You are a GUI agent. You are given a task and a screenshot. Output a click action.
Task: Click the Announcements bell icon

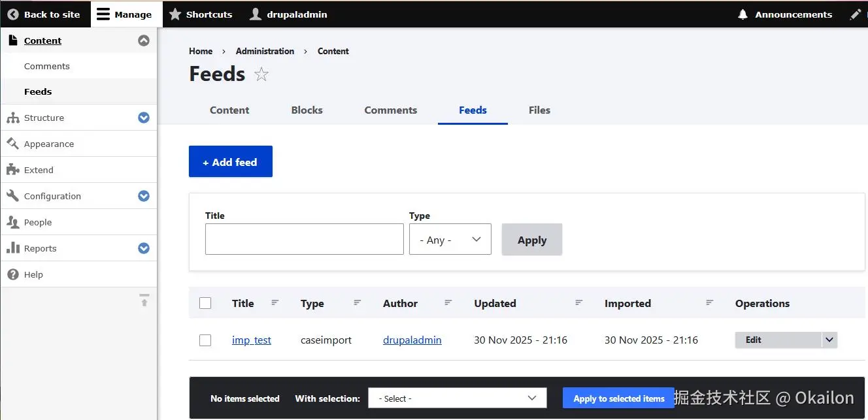pyautogui.click(x=743, y=14)
